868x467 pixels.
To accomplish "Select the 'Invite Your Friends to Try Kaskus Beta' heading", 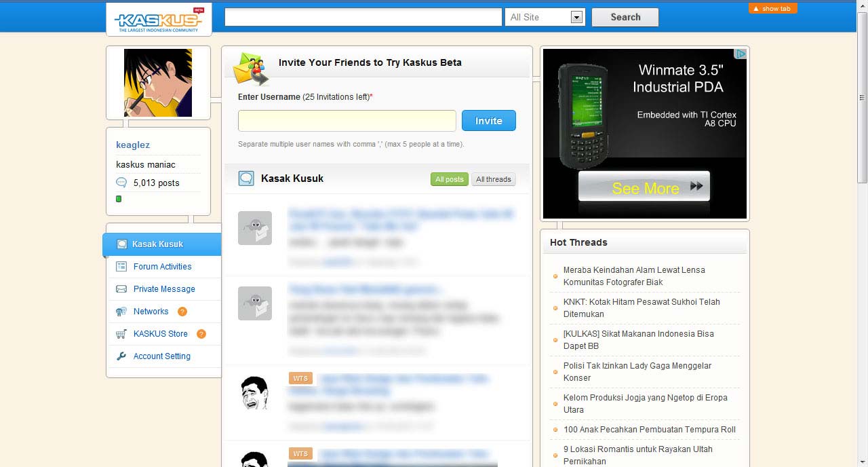I will point(370,62).
